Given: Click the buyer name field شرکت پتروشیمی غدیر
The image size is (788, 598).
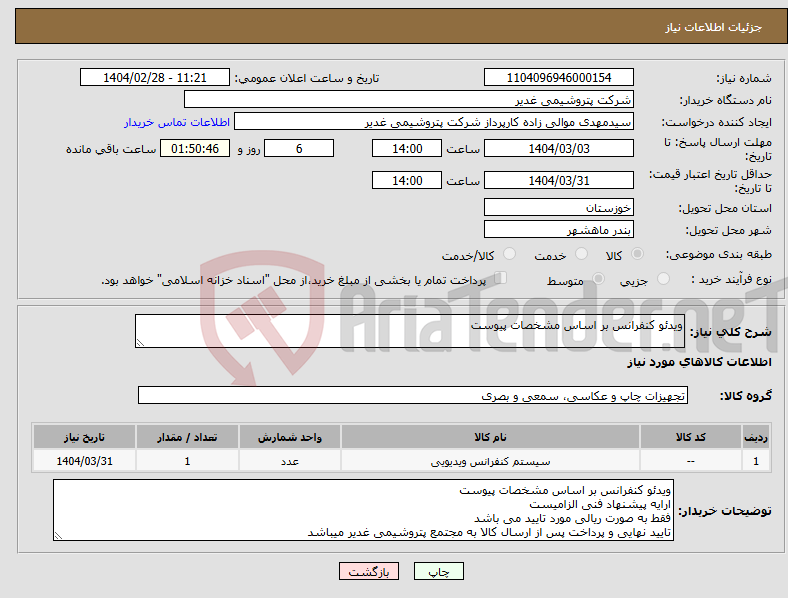Looking at the screenshot, I should [409, 99].
